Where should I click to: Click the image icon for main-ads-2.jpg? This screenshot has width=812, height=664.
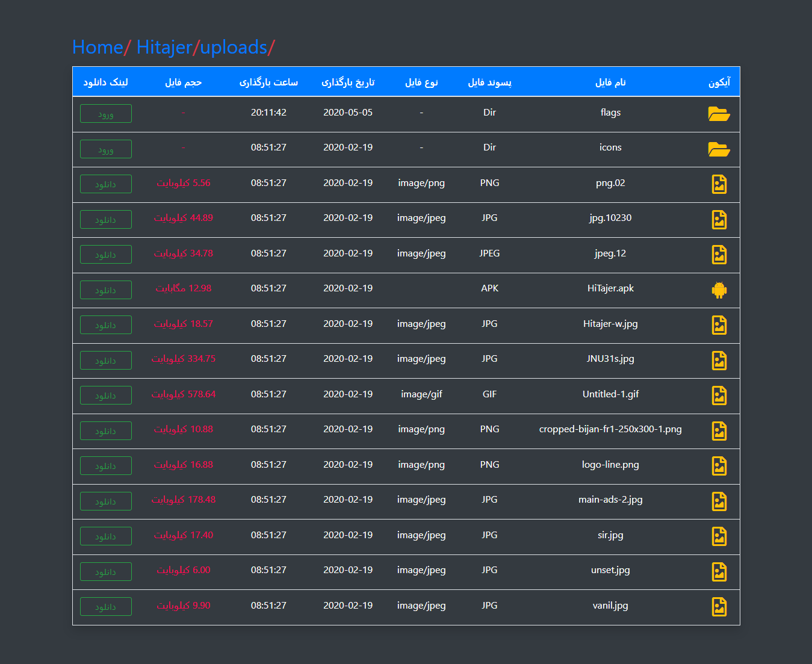(719, 501)
